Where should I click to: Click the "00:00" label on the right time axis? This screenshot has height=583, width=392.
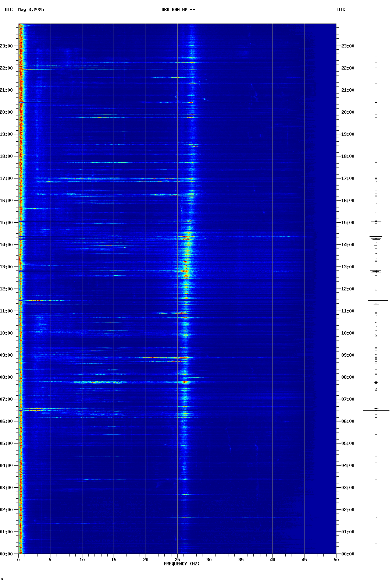348,554
